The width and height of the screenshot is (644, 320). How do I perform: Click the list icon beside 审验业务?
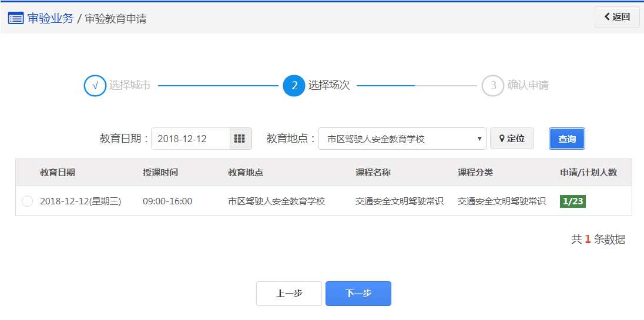[16, 18]
